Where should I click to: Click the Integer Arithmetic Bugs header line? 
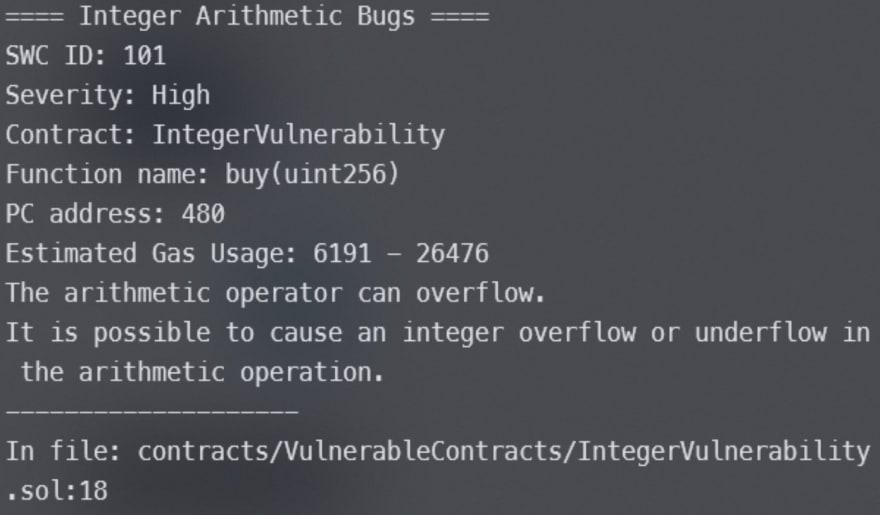click(x=247, y=17)
